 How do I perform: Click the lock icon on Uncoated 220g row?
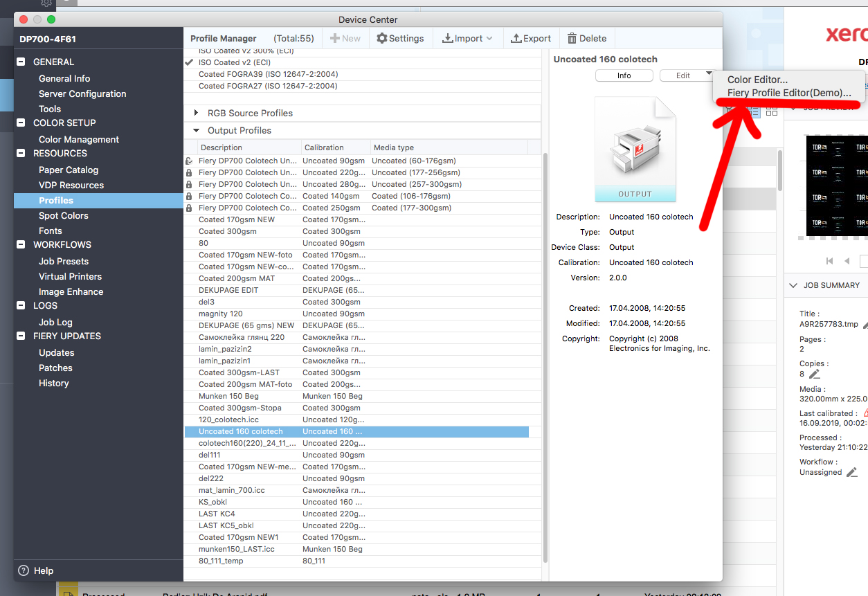click(189, 172)
